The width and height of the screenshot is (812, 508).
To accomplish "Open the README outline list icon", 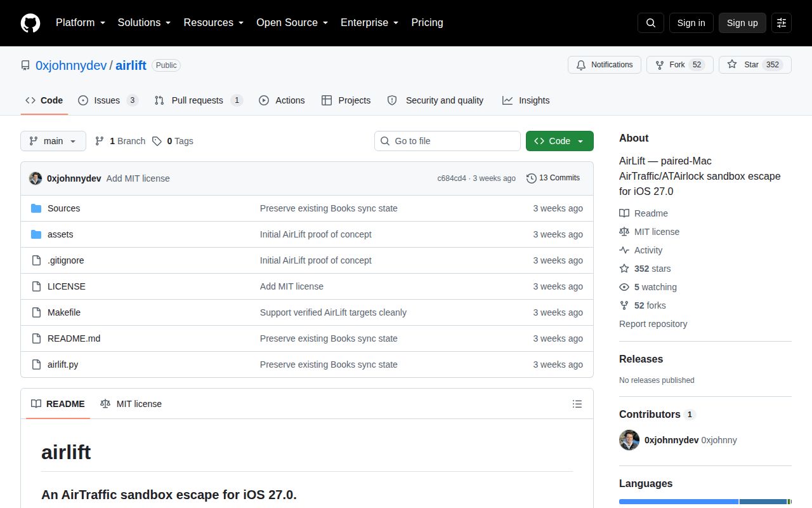I will [577, 404].
